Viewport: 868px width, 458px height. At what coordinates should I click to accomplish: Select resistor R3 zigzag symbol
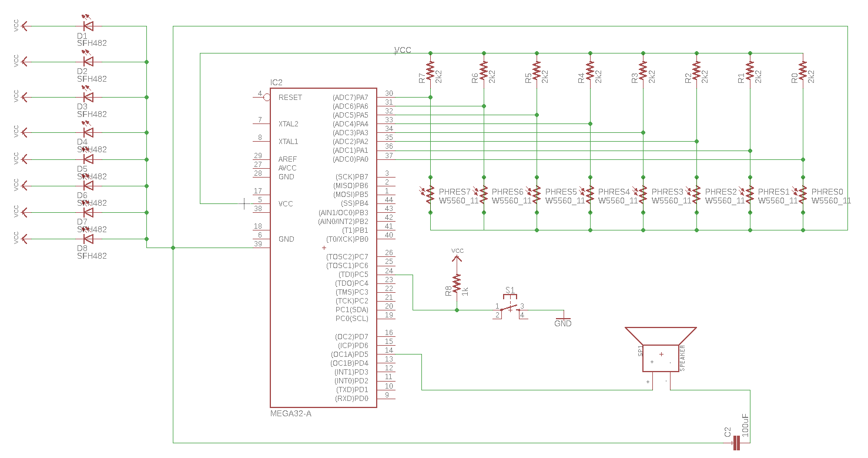(x=643, y=72)
